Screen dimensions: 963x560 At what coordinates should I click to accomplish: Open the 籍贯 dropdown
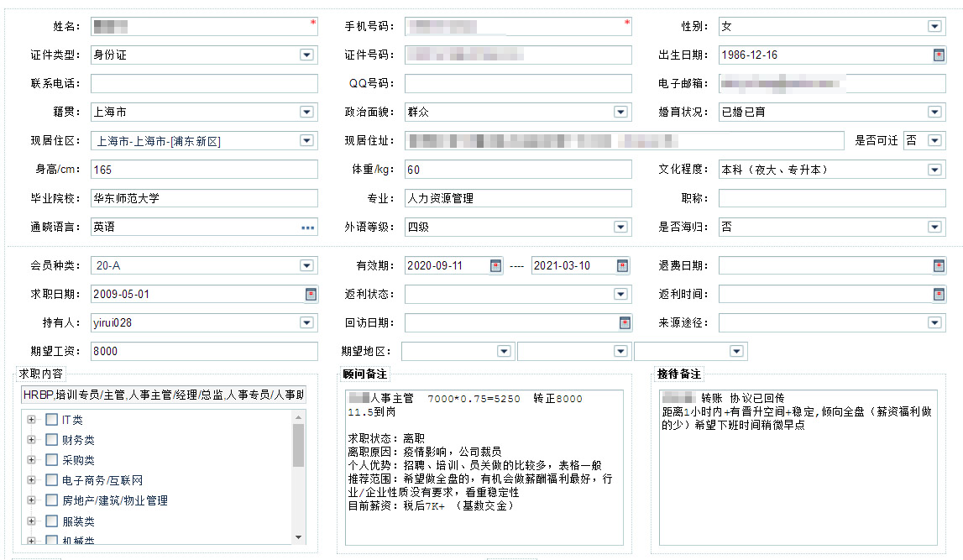[306, 112]
